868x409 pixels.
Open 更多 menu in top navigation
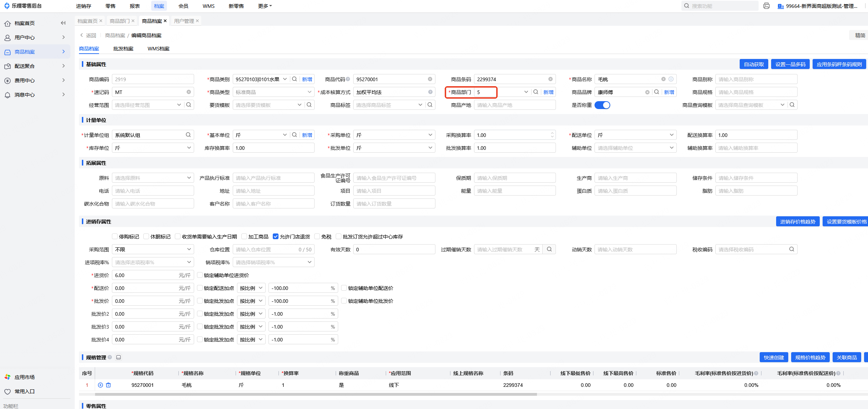265,6
